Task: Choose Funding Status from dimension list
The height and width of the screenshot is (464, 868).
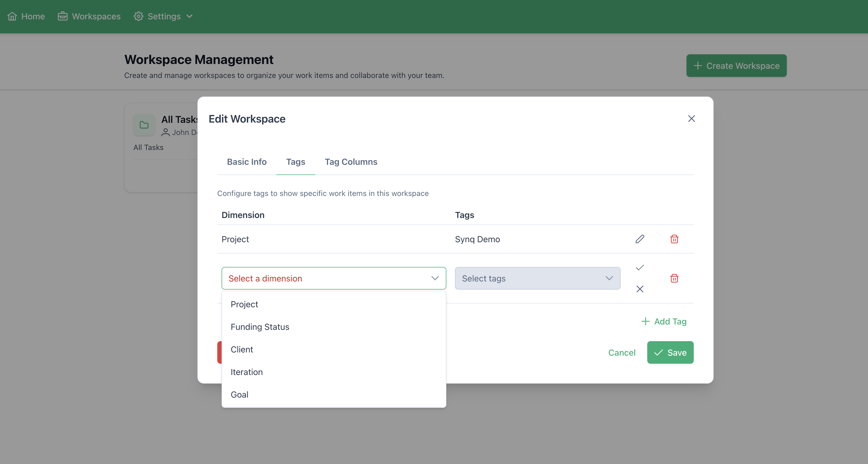Action: (260, 327)
